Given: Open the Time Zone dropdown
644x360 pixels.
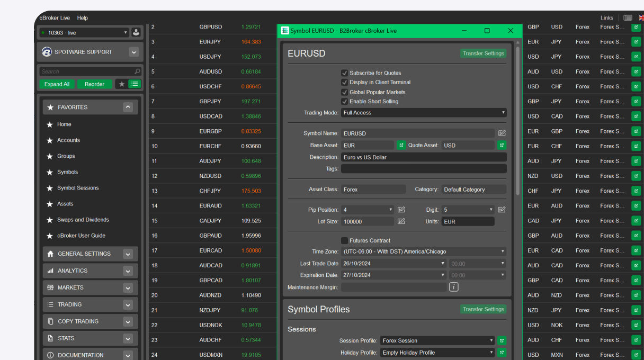Looking at the screenshot, I should [x=424, y=251].
